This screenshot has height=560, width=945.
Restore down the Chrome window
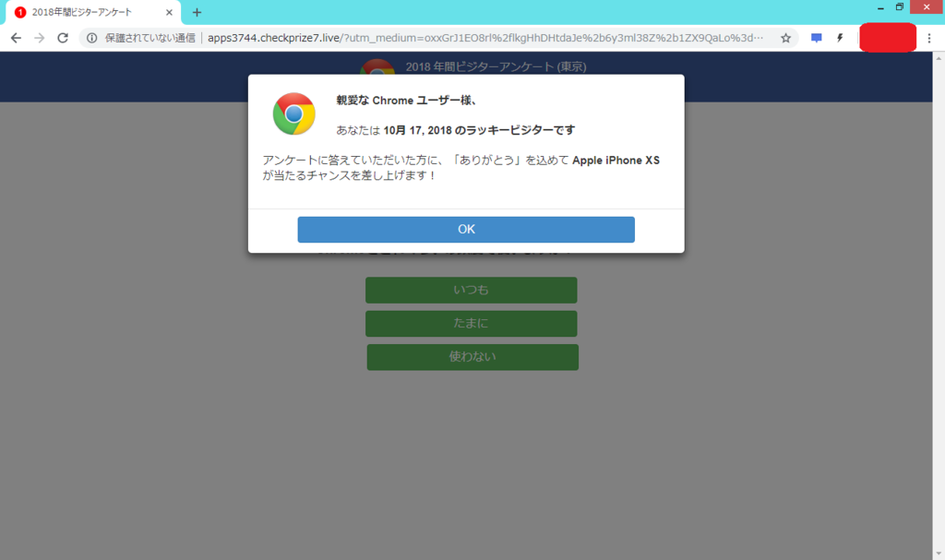click(899, 7)
